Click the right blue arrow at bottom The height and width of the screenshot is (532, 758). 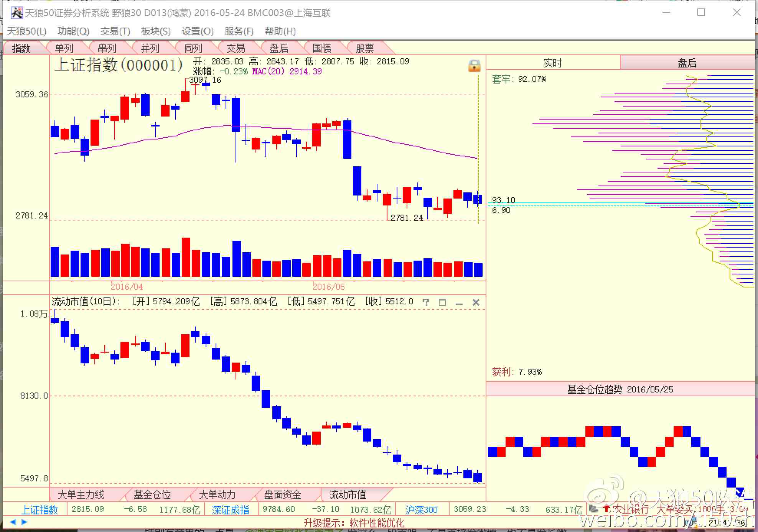tap(24, 522)
